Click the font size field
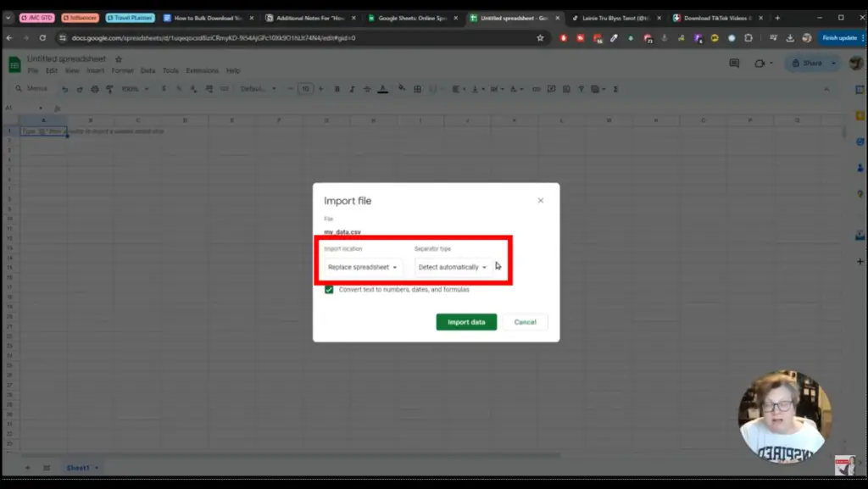The height and width of the screenshot is (489, 868). (x=305, y=89)
